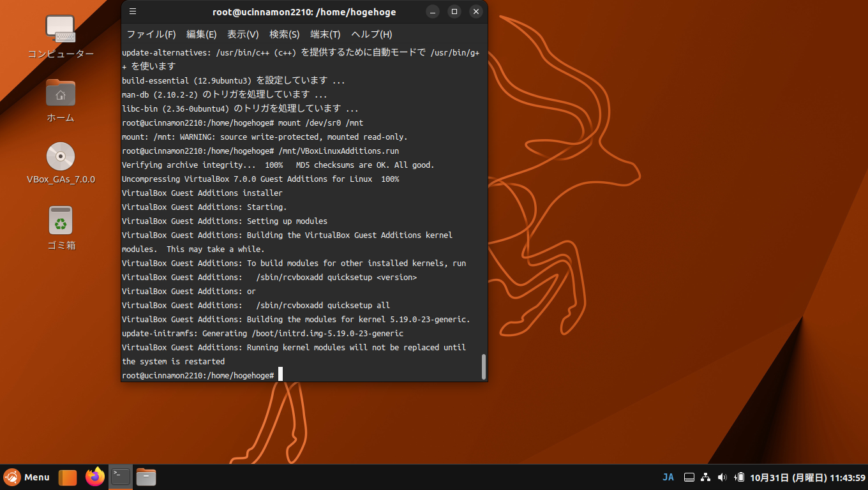
Task: Click the 'build-essential (12.9ubuntu3)' line
Action: (x=234, y=80)
